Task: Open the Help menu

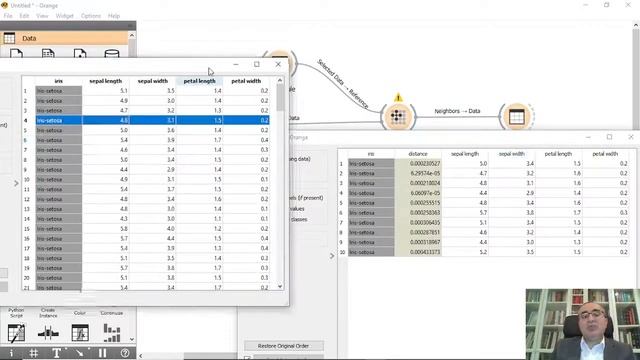Action: point(114,16)
